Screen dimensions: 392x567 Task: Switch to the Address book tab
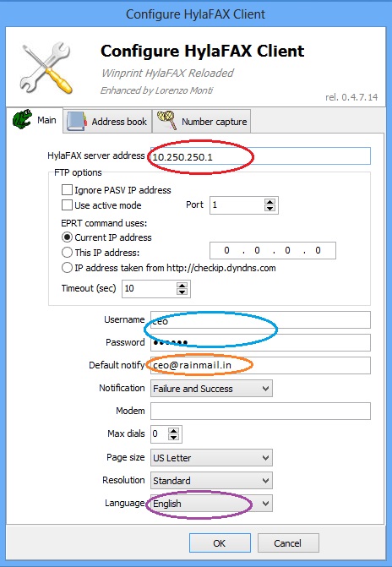coord(108,122)
